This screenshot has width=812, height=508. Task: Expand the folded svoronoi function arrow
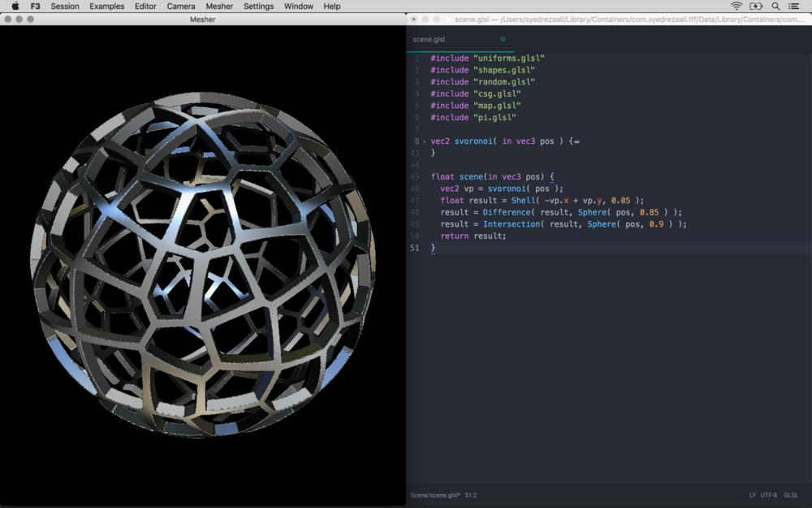point(424,141)
